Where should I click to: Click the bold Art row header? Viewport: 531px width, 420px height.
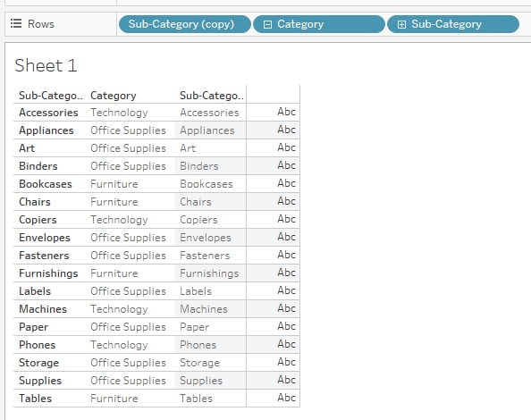tap(27, 148)
